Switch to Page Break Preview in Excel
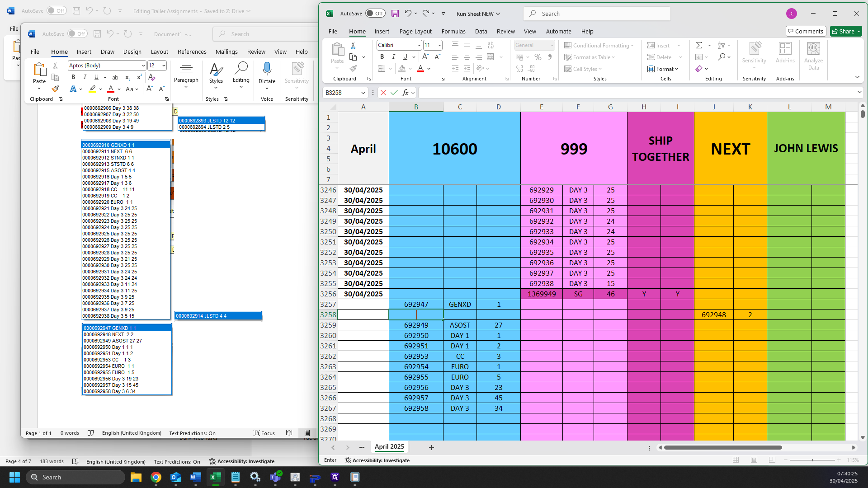 (x=772, y=460)
